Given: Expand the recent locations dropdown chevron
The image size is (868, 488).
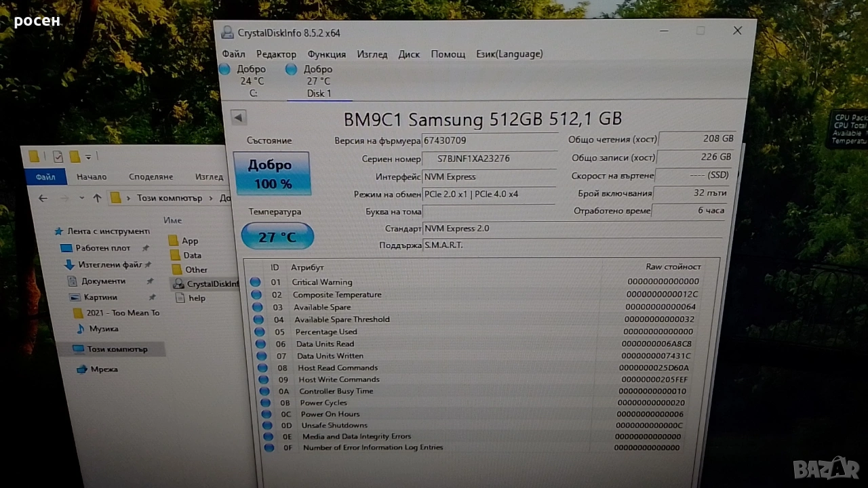Looking at the screenshot, I should 82,199.
